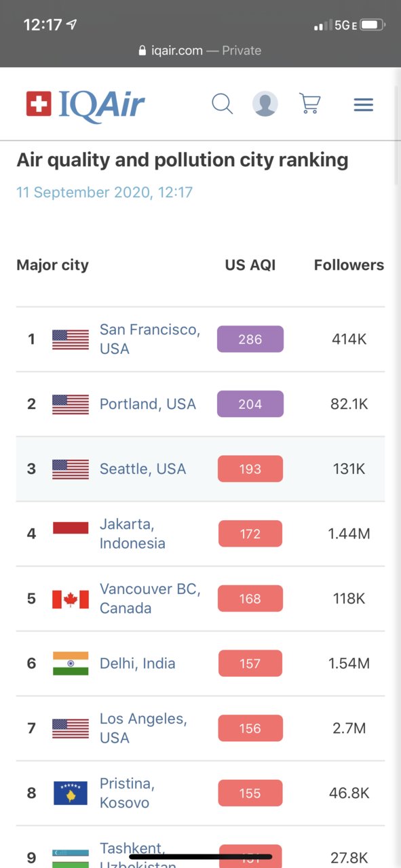Click the purple 286 AQI badge

[x=250, y=339]
